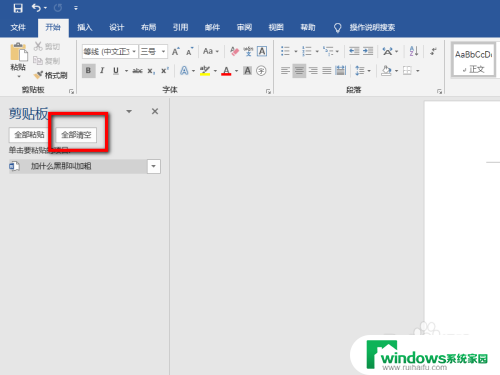Toggle character shading
Viewport: 500px width, 375px height.
click(x=247, y=71)
